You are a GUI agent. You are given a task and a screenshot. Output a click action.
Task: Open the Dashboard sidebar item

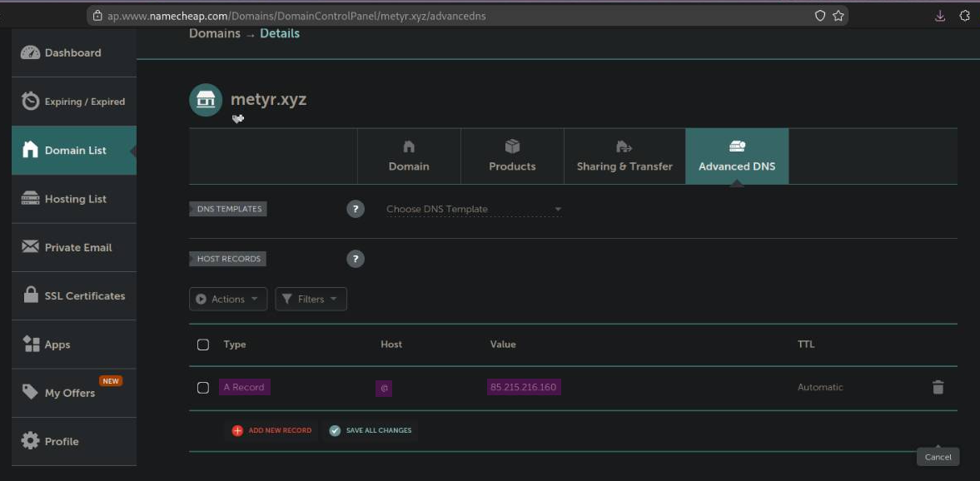click(x=74, y=53)
